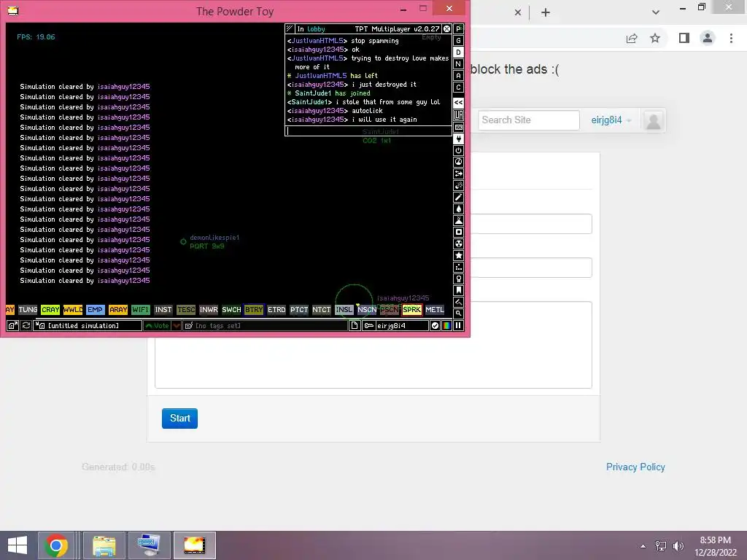747x560 pixels.
Task: Open File Explorer from the taskbar
Action: (104, 545)
